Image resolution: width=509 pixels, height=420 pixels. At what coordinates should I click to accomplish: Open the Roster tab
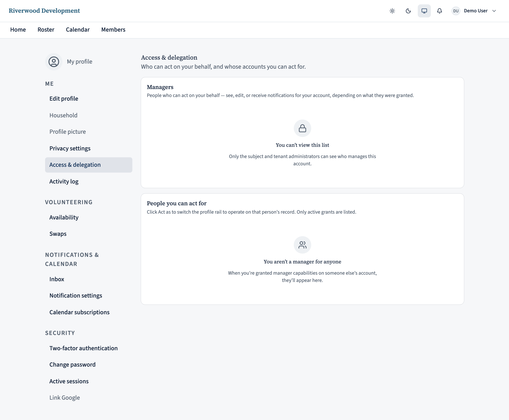(46, 29)
